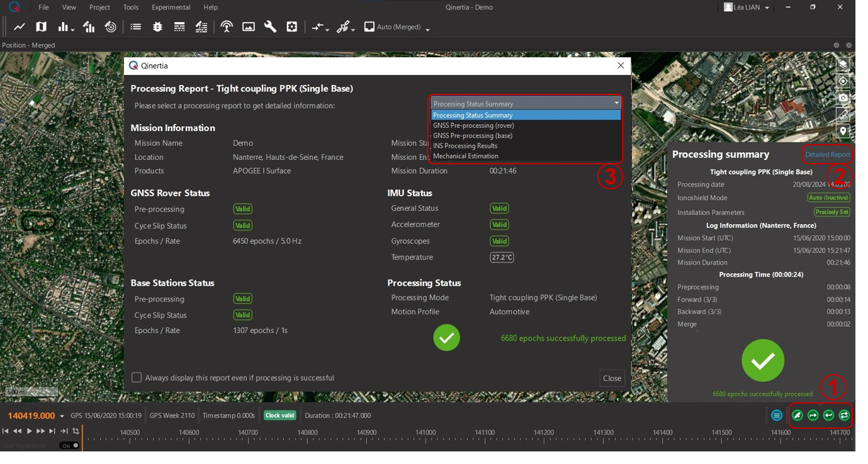Open the satellite tool dropdown icon

click(x=345, y=27)
